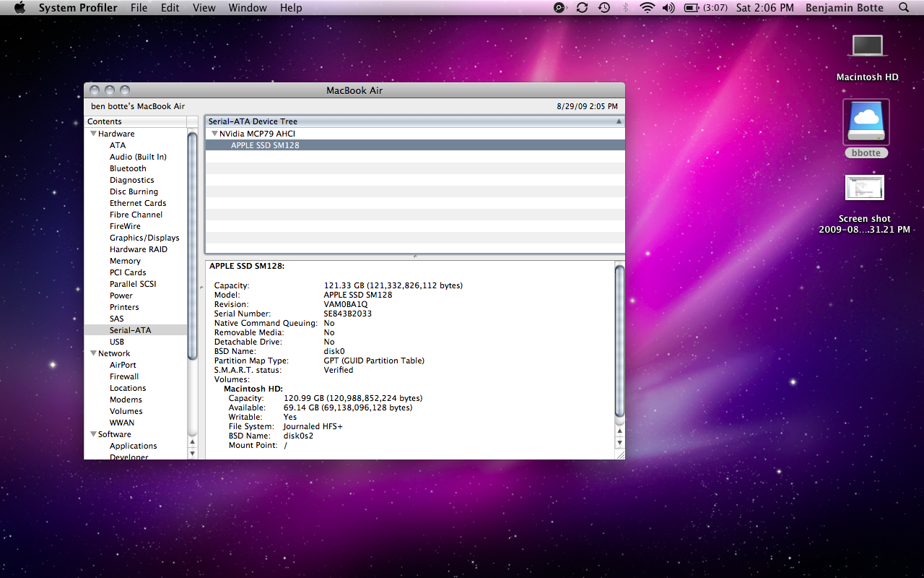Click the sidebar scrollbar thumb
The width and height of the screenshot is (924, 578).
(x=192, y=246)
